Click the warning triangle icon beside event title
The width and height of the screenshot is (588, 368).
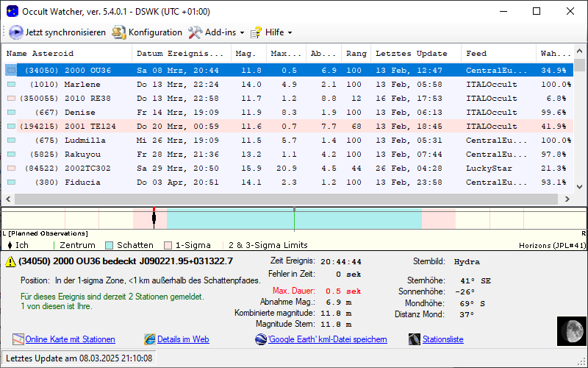pyautogui.click(x=10, y=261)
